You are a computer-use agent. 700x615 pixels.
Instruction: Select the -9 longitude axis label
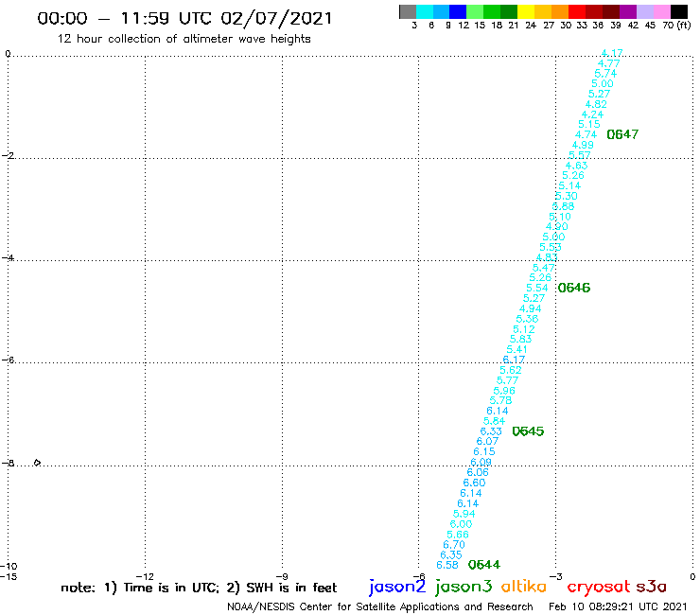coord(282,577)
